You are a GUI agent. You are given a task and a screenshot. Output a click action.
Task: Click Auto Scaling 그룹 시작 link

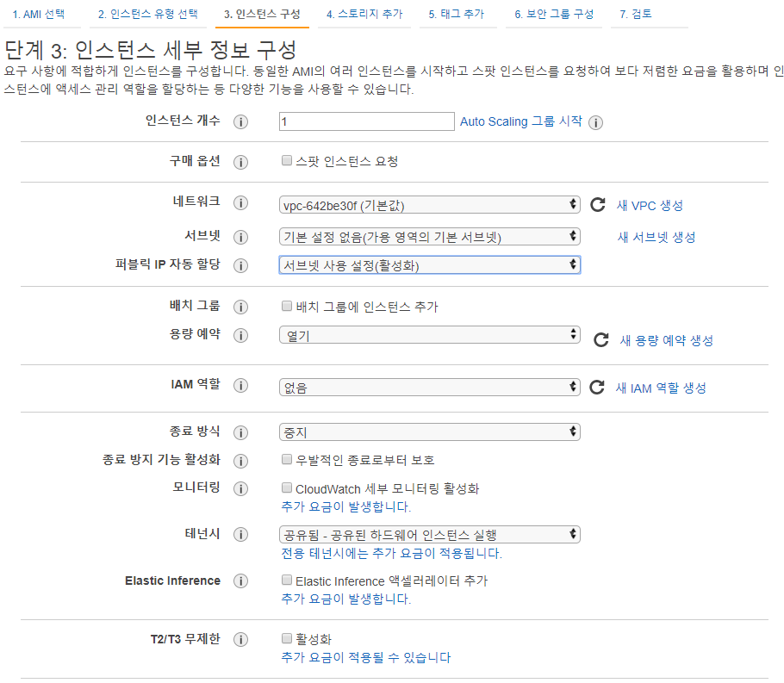point(521,121)
